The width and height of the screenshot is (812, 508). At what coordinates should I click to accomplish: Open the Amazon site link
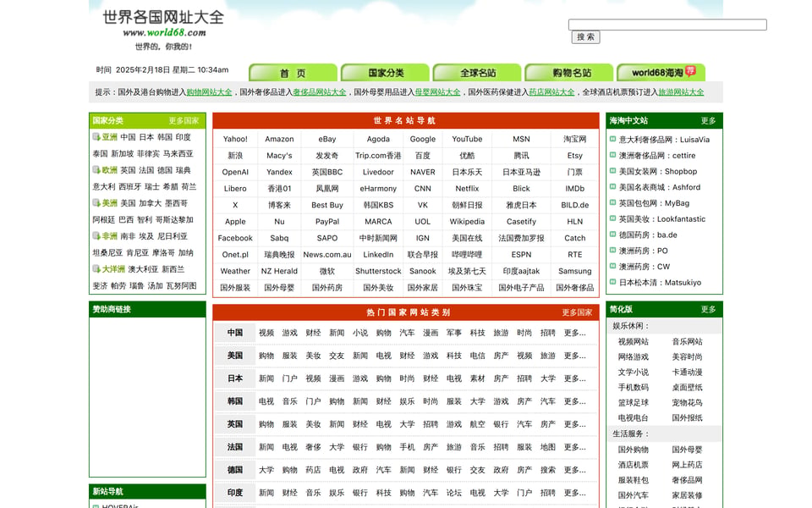279,139
